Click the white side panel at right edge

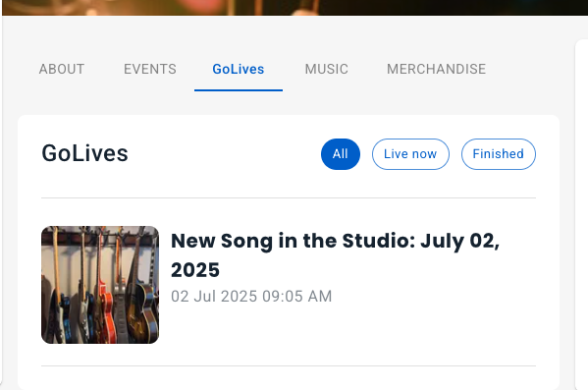point(582,214)
